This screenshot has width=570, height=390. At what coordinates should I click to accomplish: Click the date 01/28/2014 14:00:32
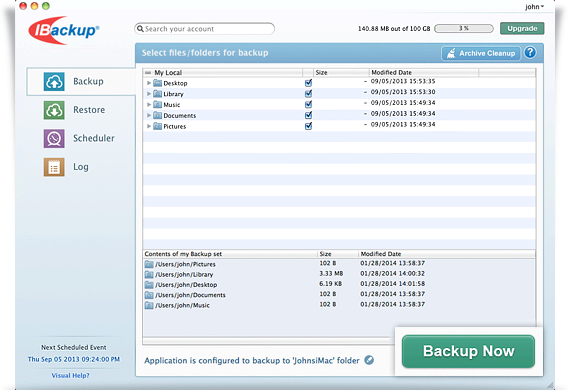[x=393, y=273]
